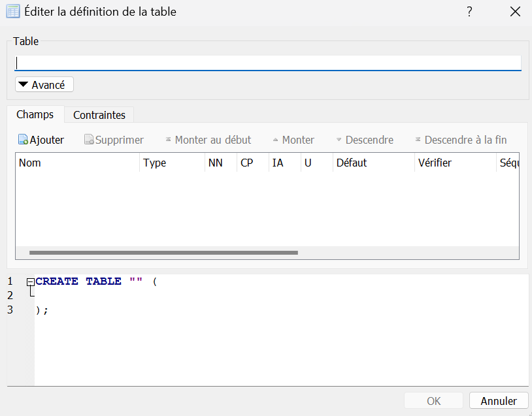Click the Type column header
The height and width of the screenshot is (416, 532).
[x=172, y=163]
